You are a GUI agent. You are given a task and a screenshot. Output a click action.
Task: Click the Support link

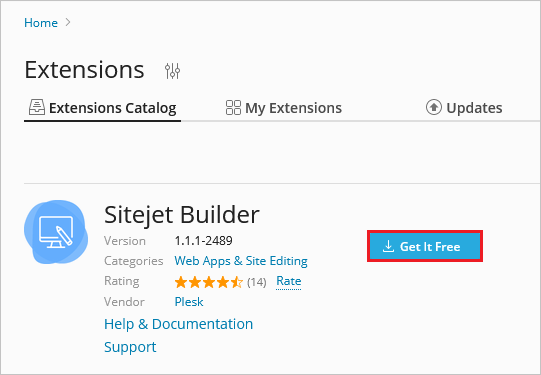click(130, 347)
